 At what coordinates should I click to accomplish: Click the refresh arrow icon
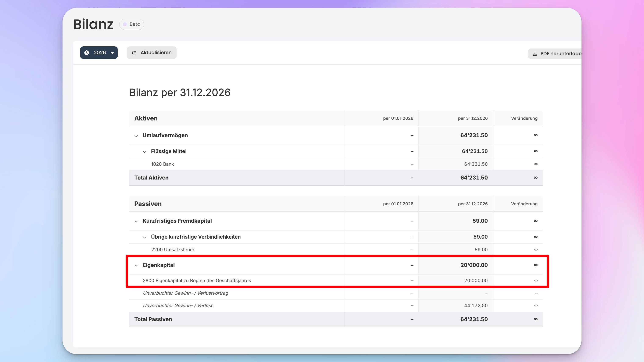(134, 53)
